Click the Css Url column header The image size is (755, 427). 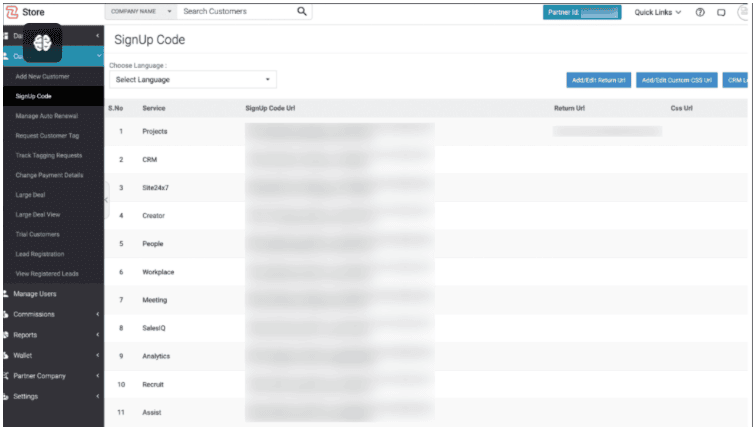coord(681,108)
